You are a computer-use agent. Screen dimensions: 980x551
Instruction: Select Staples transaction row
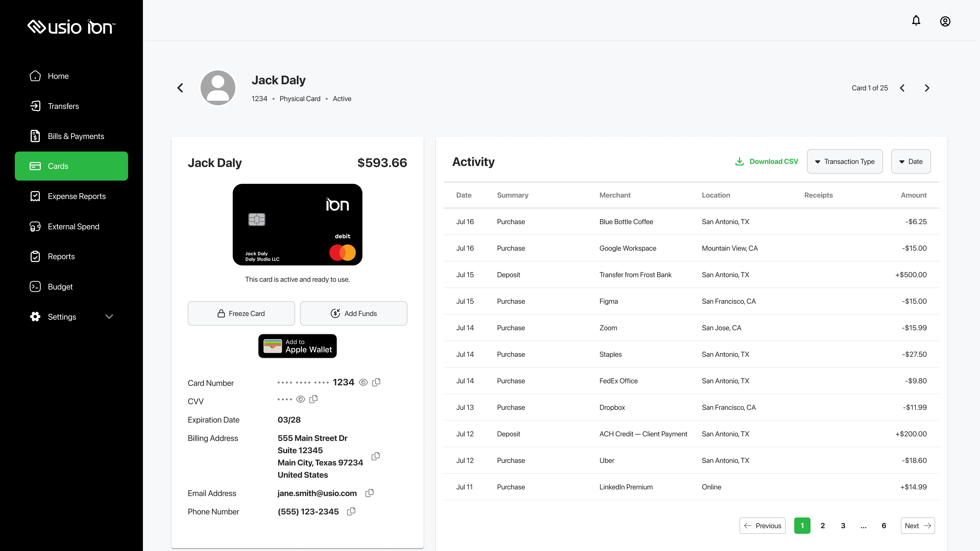(691, 354)
